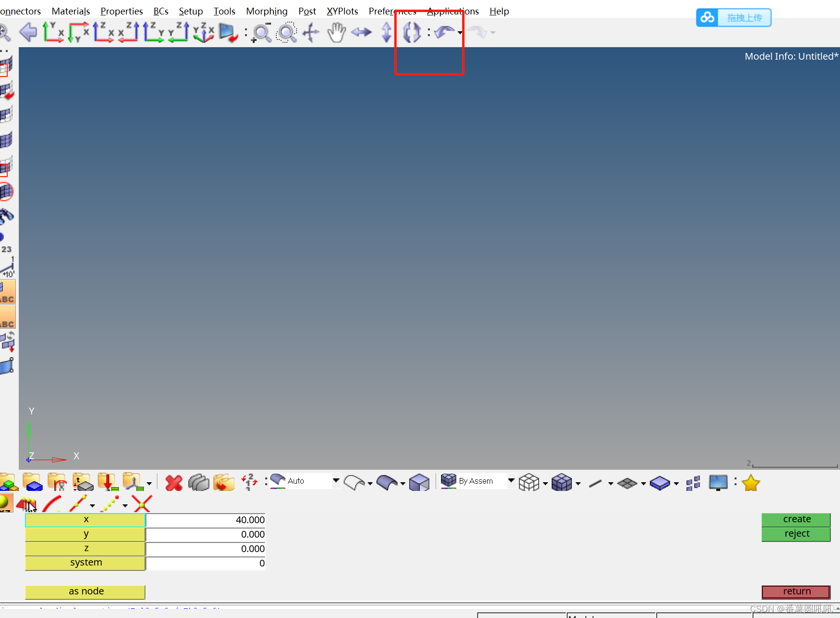This screenshot has width=840, height=618.
Task: Click the previous view arrow icon
Action: click(x=28, y=32)
